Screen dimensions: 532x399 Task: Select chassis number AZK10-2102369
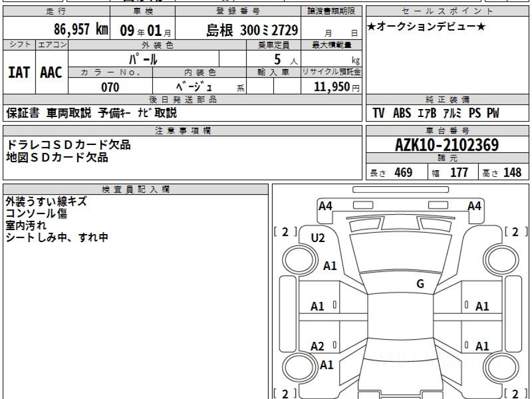(447, 145)
